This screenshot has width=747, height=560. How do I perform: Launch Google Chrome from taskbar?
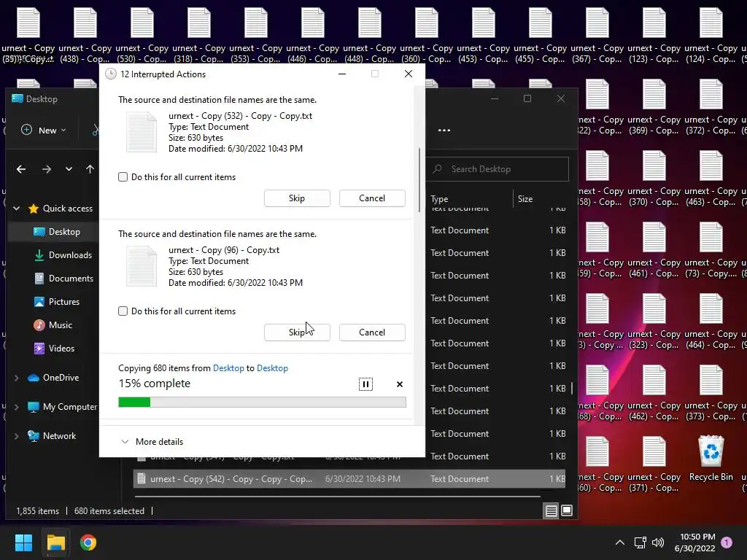(x=88, y=542)
